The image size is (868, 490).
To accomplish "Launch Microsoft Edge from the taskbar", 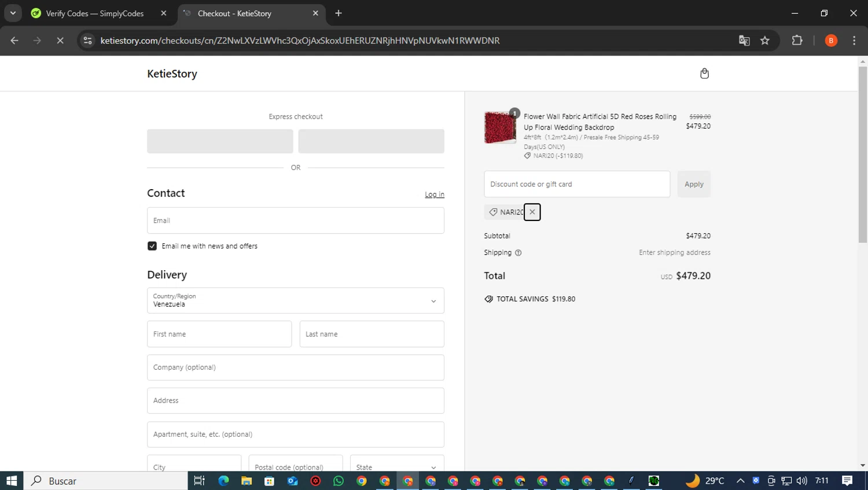I will tap(223, 481).
